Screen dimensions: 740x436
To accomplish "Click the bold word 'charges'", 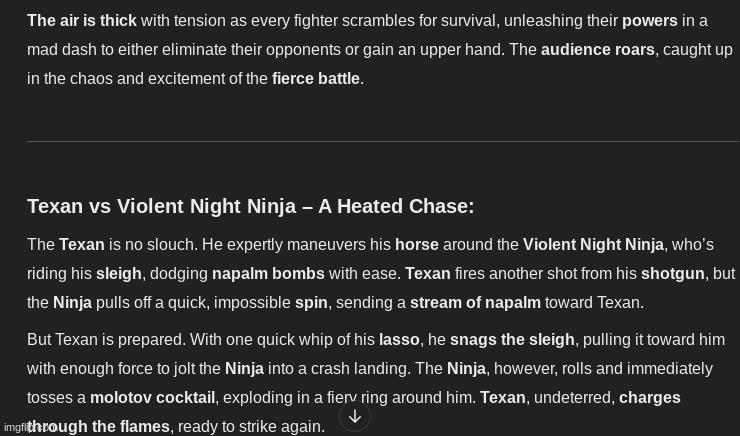I will click(x=649, y=397).
